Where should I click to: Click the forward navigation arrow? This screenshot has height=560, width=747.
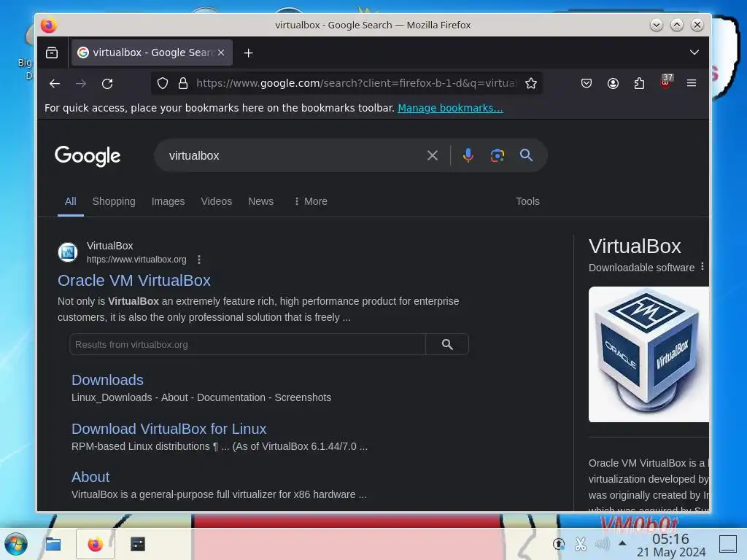[x=81, y=84]
